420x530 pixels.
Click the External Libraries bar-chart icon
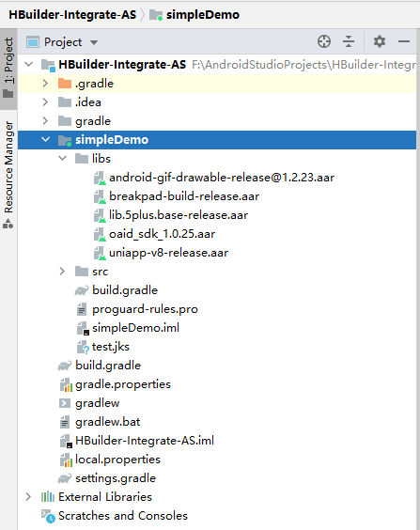click(x=48, y=497)
